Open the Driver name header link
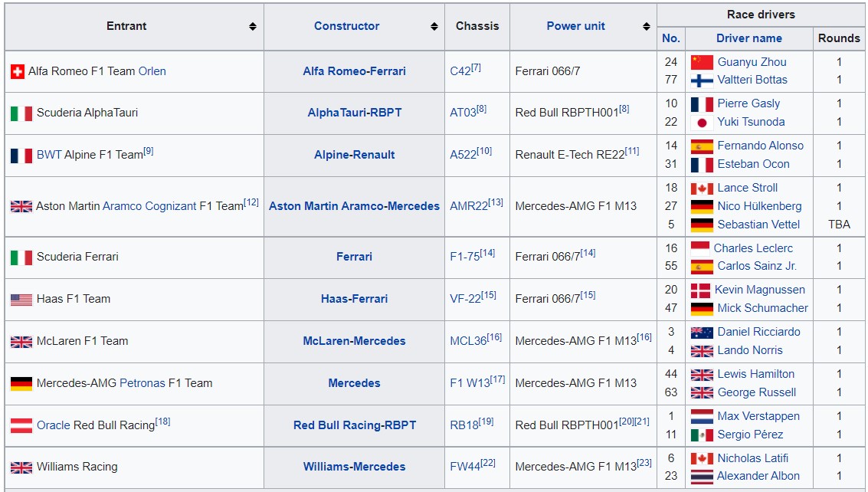Viewport: 868px width, 492px height. pos(748,38)
